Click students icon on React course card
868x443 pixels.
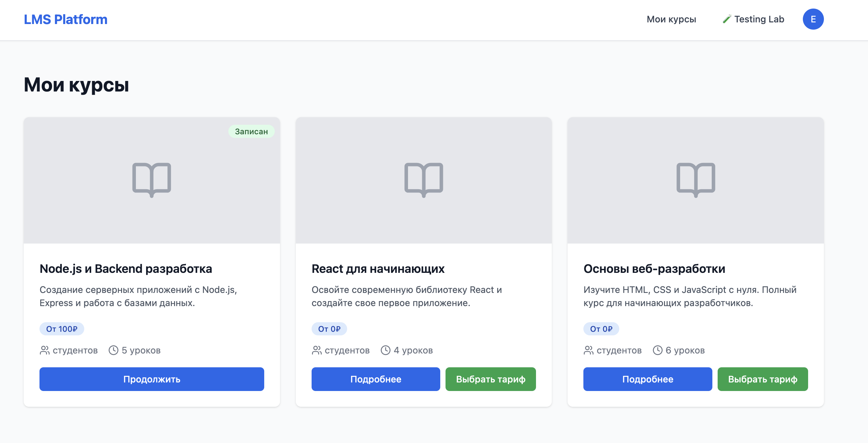coord(317,350)
